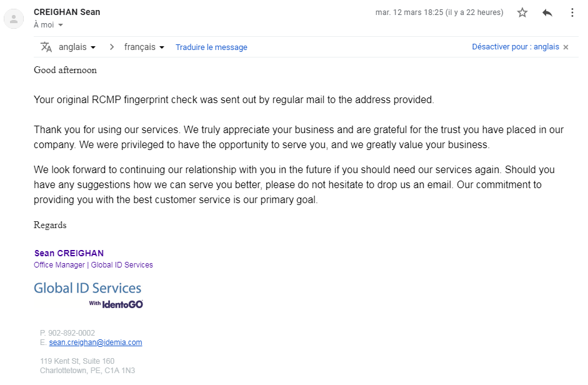Click the arrow between anglais and français
This screenshot has height=385, width=588.
coord(112,47)
